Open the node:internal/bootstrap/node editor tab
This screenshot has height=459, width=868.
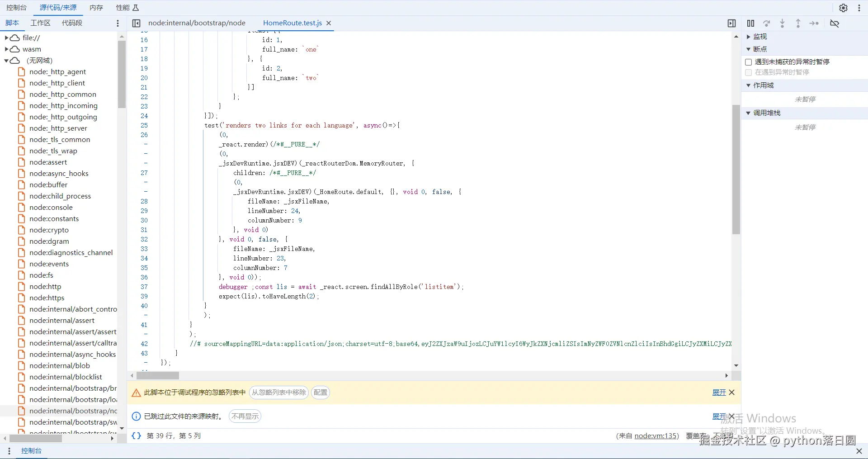(x=197, y=23)
